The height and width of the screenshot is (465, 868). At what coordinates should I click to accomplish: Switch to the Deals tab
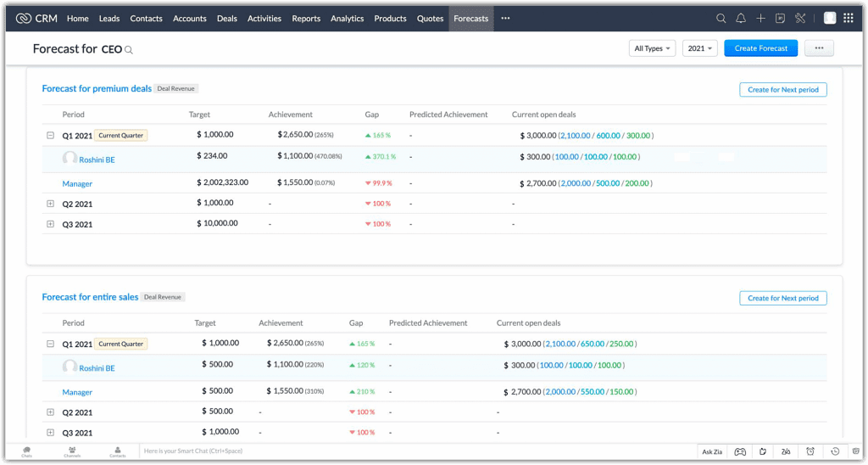(227, 19)
